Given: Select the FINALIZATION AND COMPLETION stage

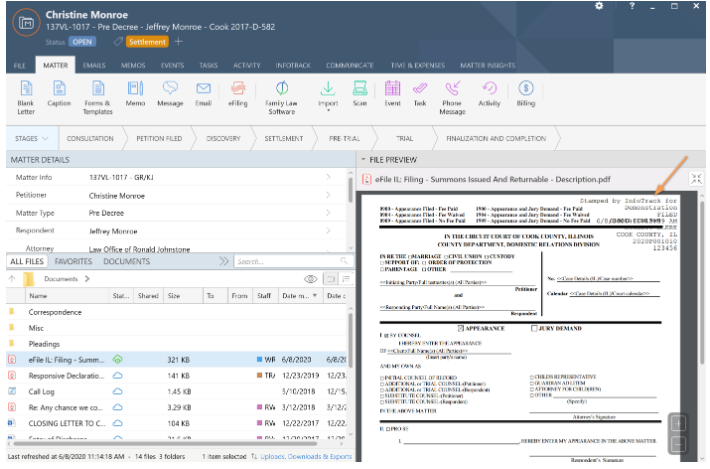Looking at the screenshot, I should click(x=496, y=139).
